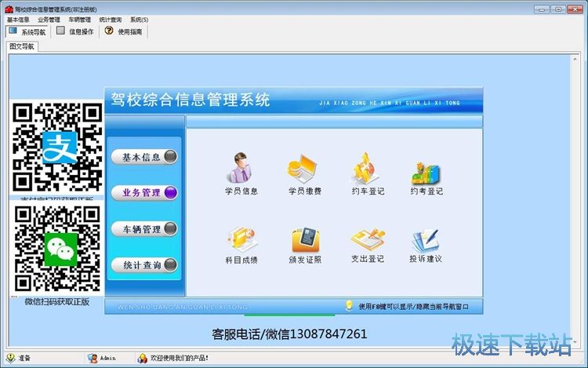The height and width of the screenshot is (368, 588).
Task: Click the 驾校综合信息管理系统 banner title
Action: pyautogui.click(x=191, y=100)
